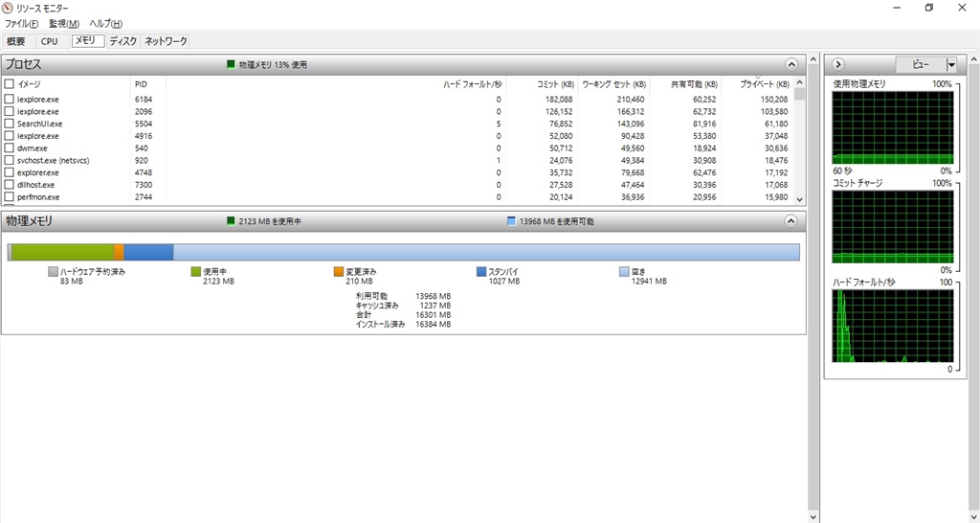
Task: Click the Resource Monitor app icon in title bar
Action: [x=8, y=8]
